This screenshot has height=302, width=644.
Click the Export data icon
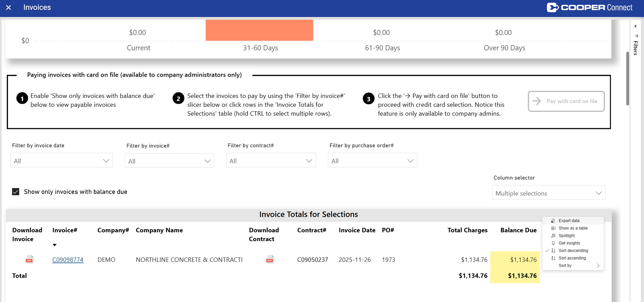(553, 221)
